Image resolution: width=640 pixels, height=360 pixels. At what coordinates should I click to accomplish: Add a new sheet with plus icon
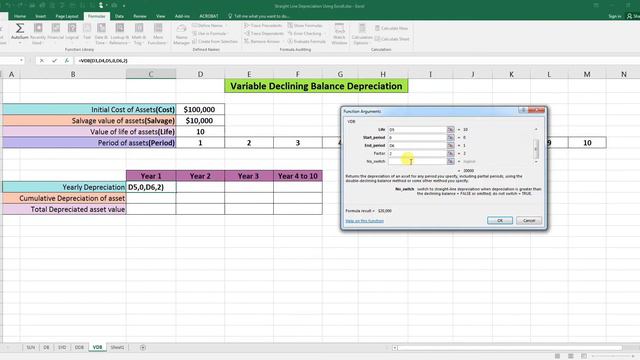(x=143, y=347)
